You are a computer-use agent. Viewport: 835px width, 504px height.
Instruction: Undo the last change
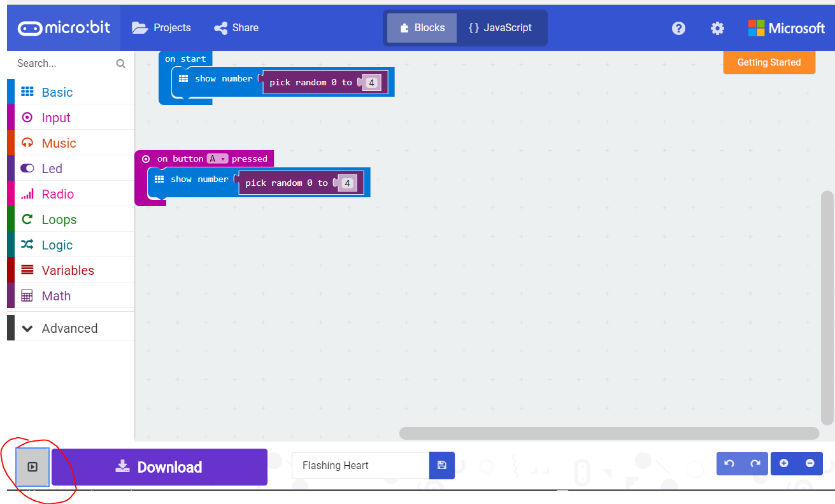point(729,463)
